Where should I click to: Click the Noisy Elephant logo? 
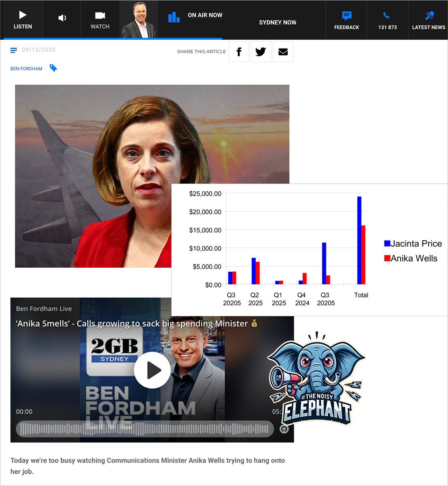(316, 378)
